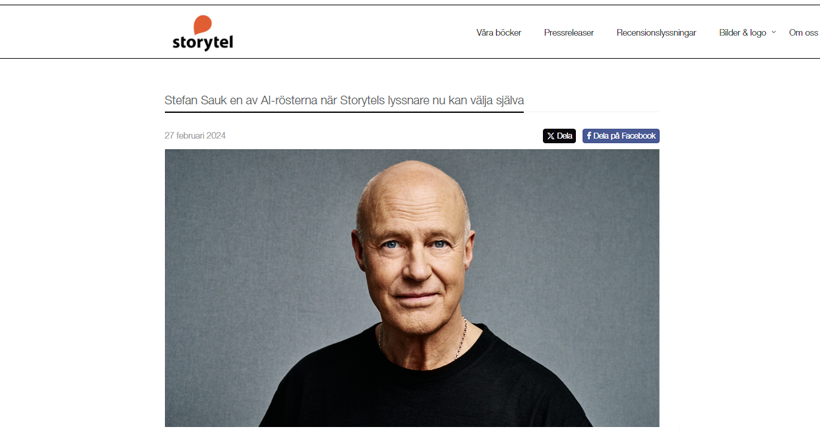The height and width of the screenshot is (429, 820).
Task: Open the Stefan Sauk portrait photo
Action: (x=412, y=288)
